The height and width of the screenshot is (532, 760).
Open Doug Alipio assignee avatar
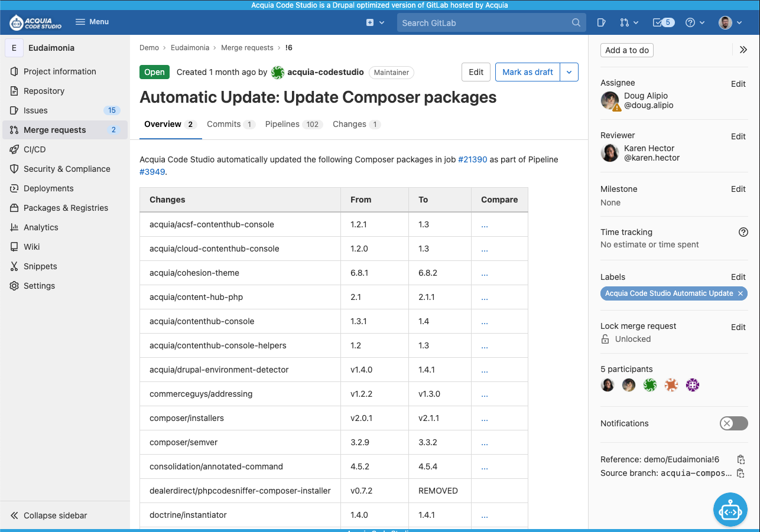[x=610, y=101]
